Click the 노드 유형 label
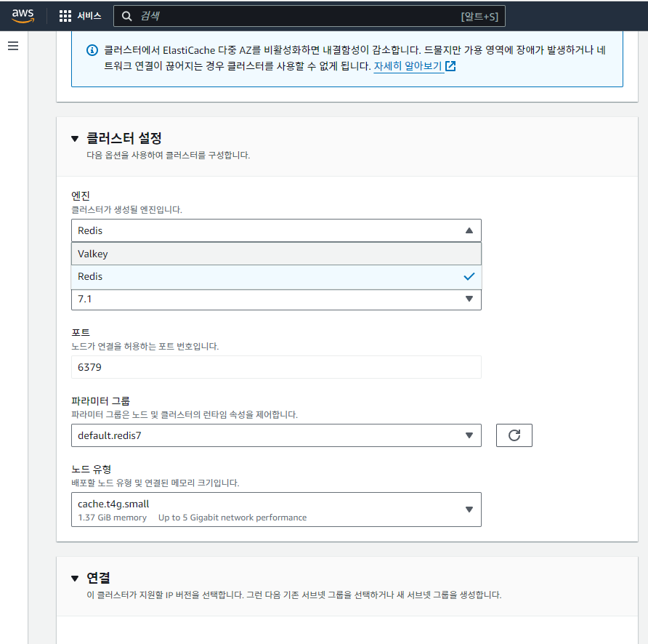The width and height of the screenshot is (648, 644). (92, 470)
